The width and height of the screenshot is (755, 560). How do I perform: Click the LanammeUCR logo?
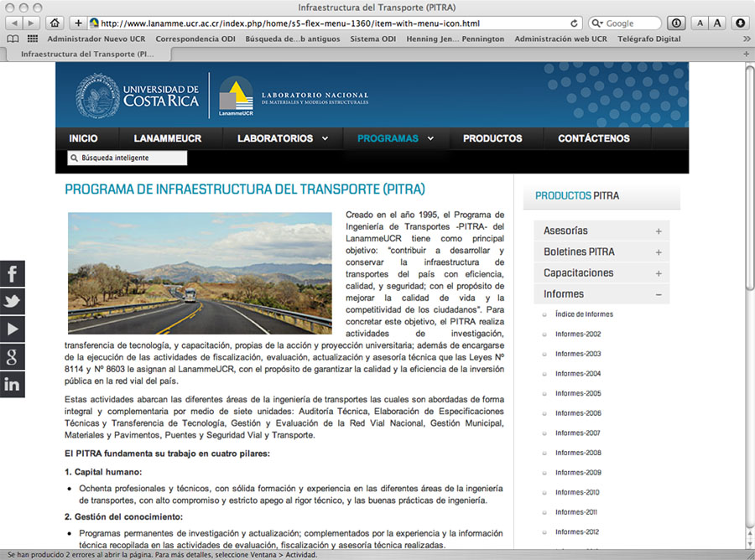236,96
